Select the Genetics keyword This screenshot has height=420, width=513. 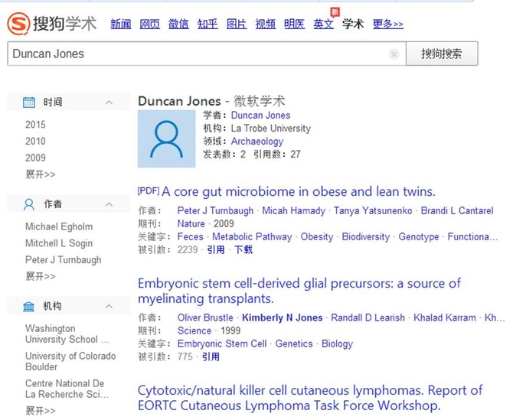294,343
